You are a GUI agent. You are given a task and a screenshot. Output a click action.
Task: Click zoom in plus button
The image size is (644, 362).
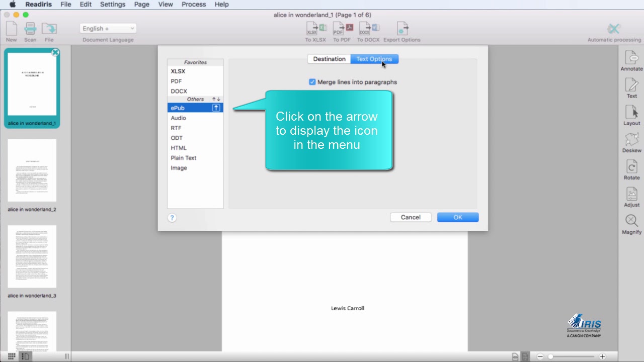click(x=602, y=356)
